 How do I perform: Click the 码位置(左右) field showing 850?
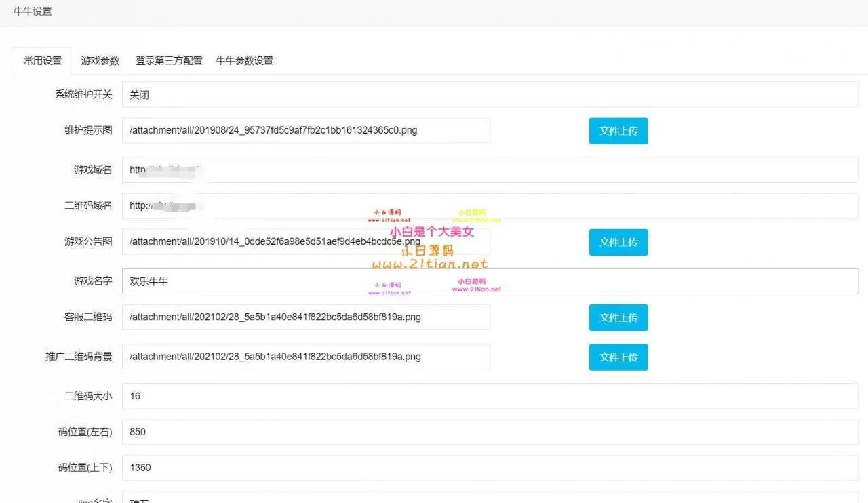tap(490, 432)
